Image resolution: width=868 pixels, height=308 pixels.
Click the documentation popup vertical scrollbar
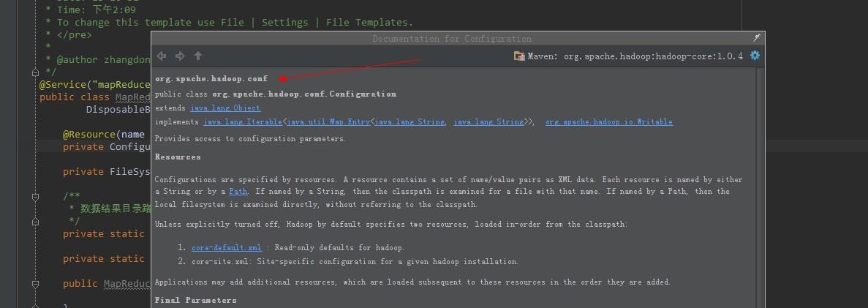tap(761, 183)
